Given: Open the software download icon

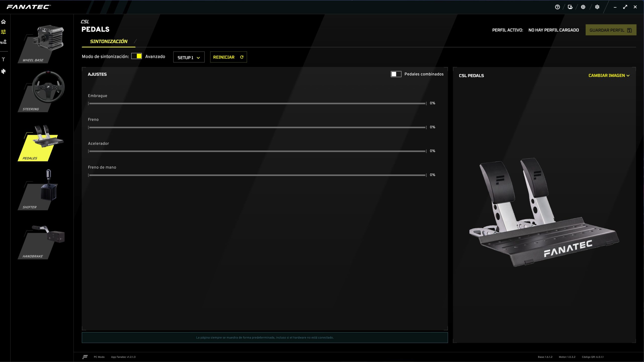Looking at the screenshot, I should (570, 7).
